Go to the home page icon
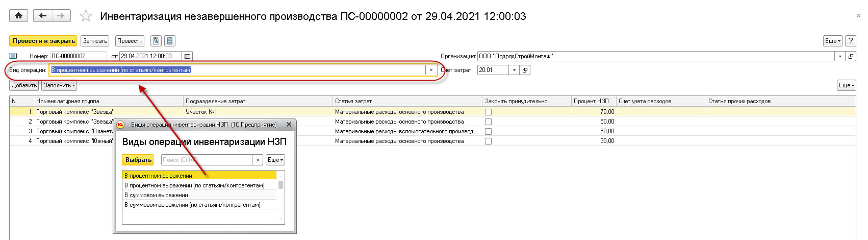Viewport: 868px width, 240px height. click(x=18, y=16)
